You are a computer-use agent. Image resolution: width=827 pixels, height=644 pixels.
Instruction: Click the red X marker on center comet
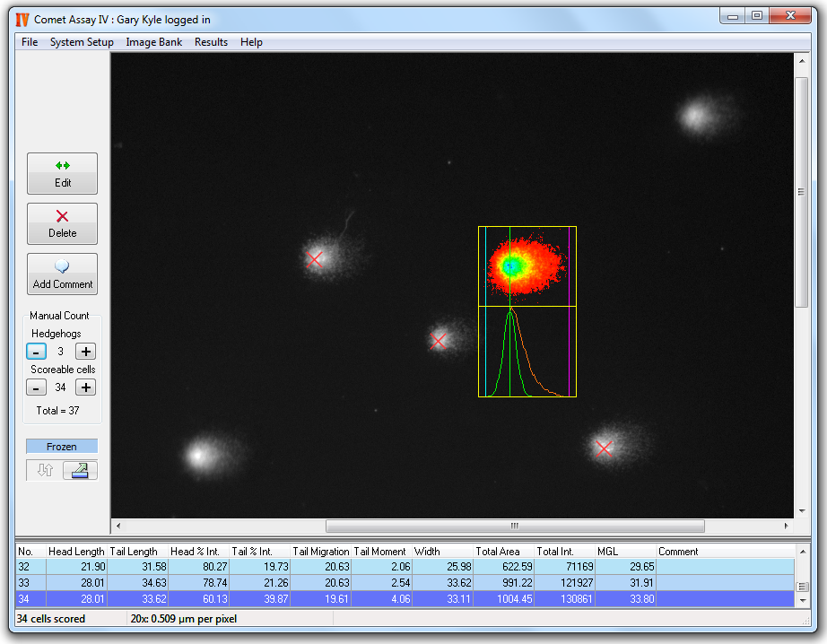[439, 341]
